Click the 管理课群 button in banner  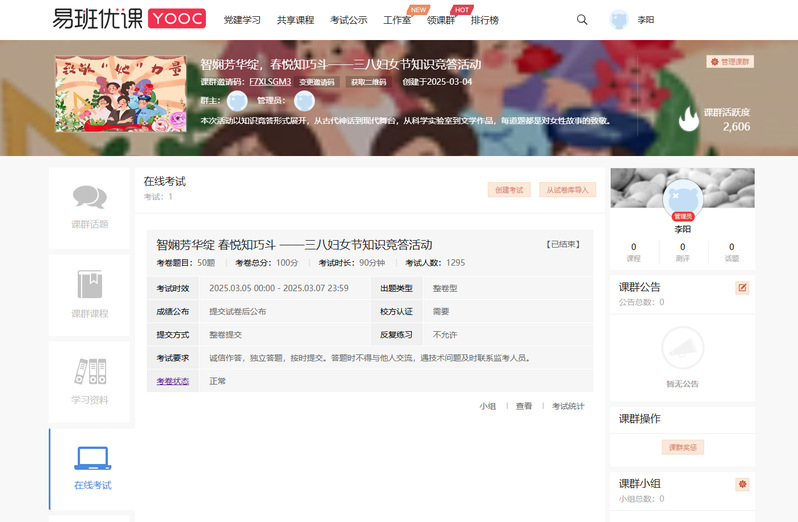tap(730, 62)
